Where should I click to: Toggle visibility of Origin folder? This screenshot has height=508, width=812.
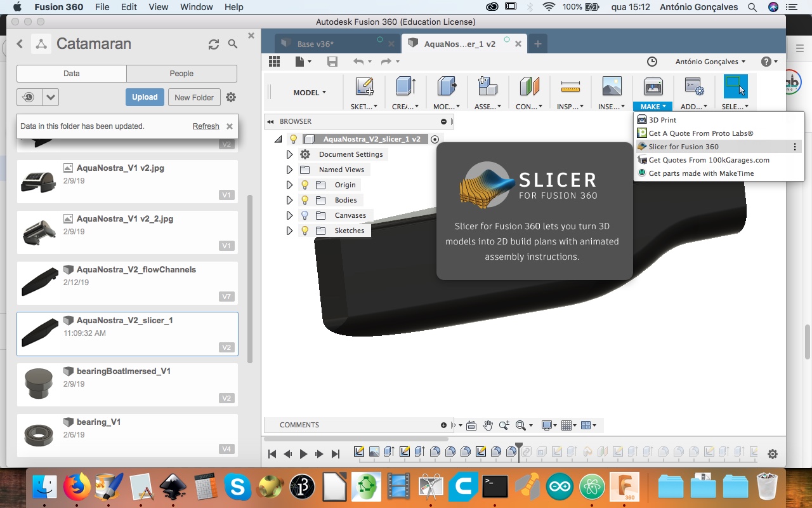pos(304,185)
